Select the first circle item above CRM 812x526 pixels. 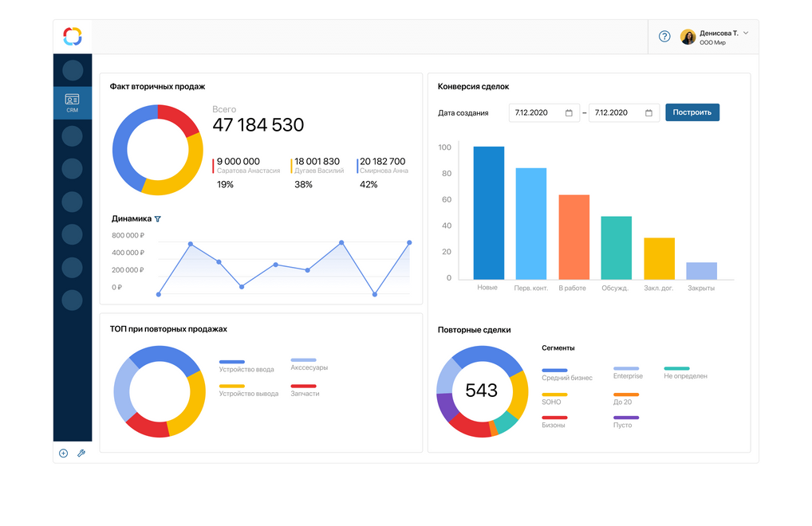coord(73,70)
